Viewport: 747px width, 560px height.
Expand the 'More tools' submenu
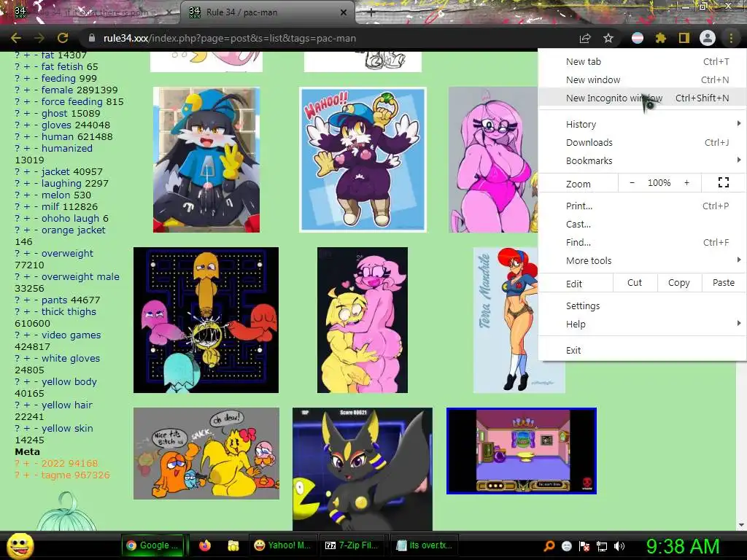pos(642,260)
